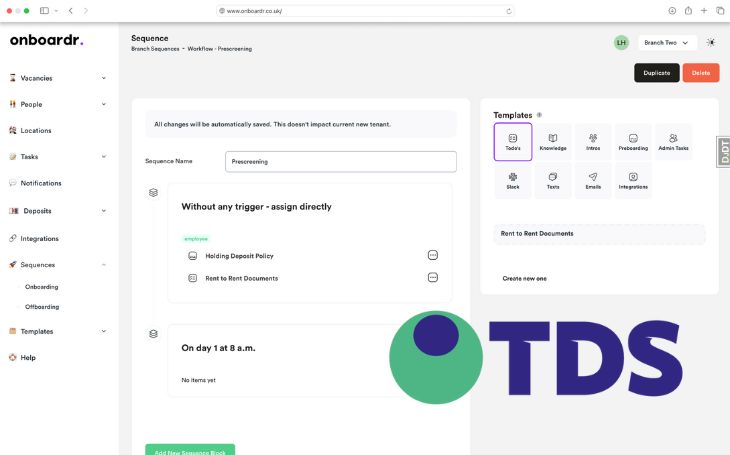The height and width of the screenshot is (455, 730).
Task: Open options for Rent to Rent Documents item
Action: [433, 278]
